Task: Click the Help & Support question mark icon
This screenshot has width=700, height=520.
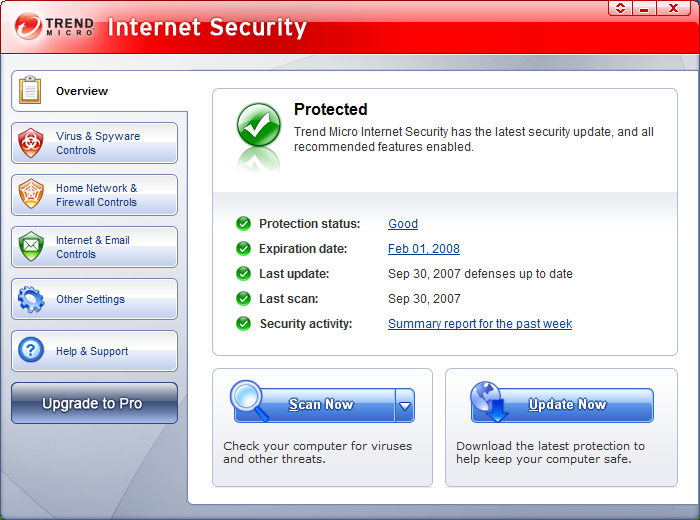Action: click(31, 351)
